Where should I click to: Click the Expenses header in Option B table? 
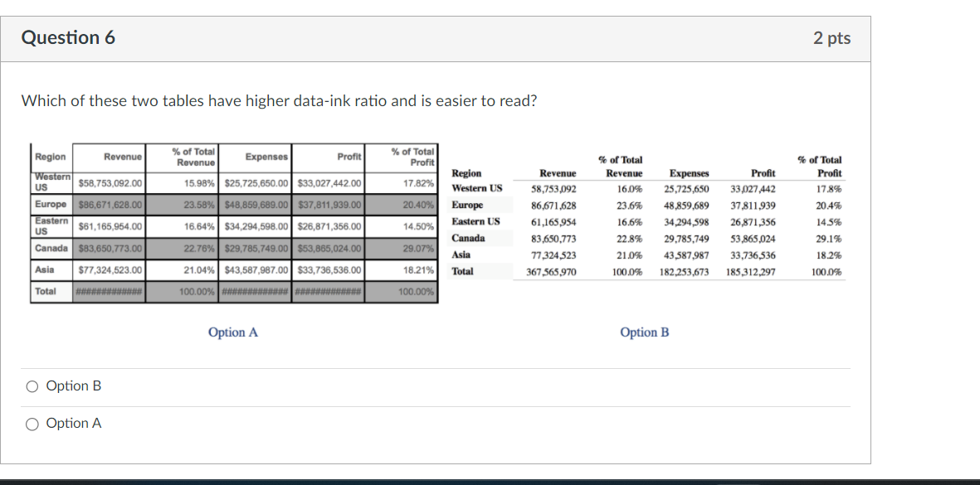[x=689, y=173]
